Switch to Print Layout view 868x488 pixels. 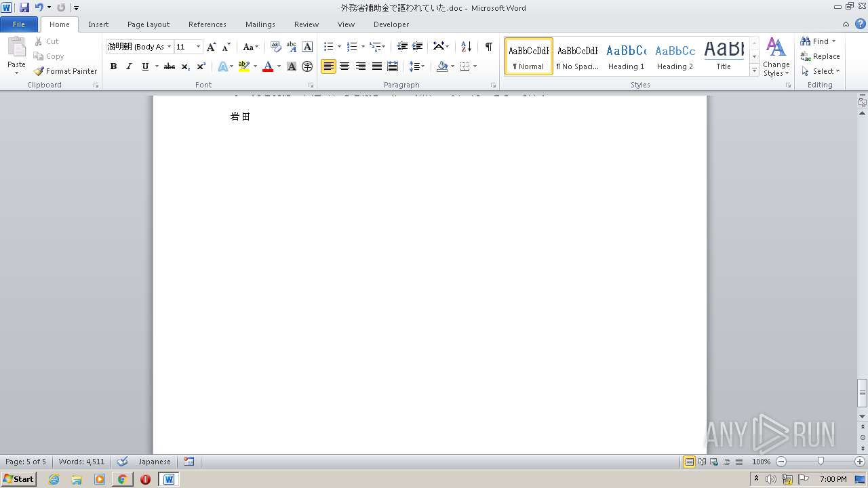pyautogui.click(x=689, y=462)
